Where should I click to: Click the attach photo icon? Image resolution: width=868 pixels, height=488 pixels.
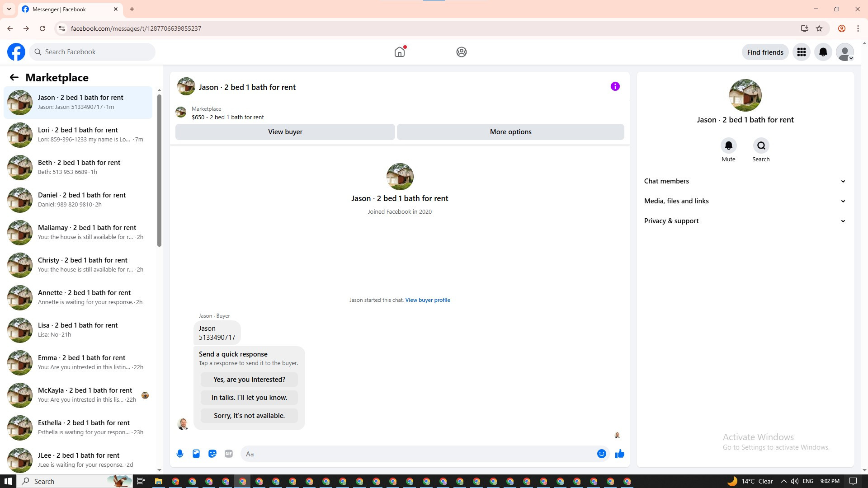pyautogui.click(x=196, y=454)
